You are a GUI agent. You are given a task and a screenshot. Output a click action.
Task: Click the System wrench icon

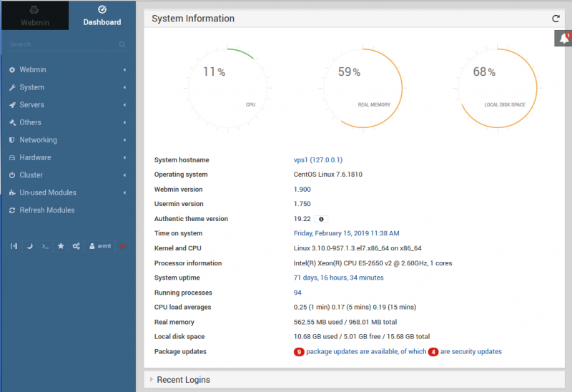[x=12, y=87]
